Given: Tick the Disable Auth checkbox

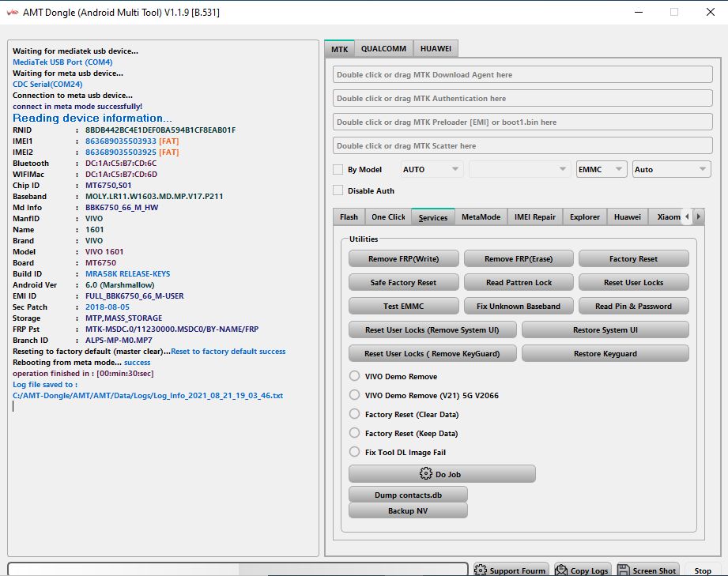Looking at the screenshot, I should tap(338, 190).
